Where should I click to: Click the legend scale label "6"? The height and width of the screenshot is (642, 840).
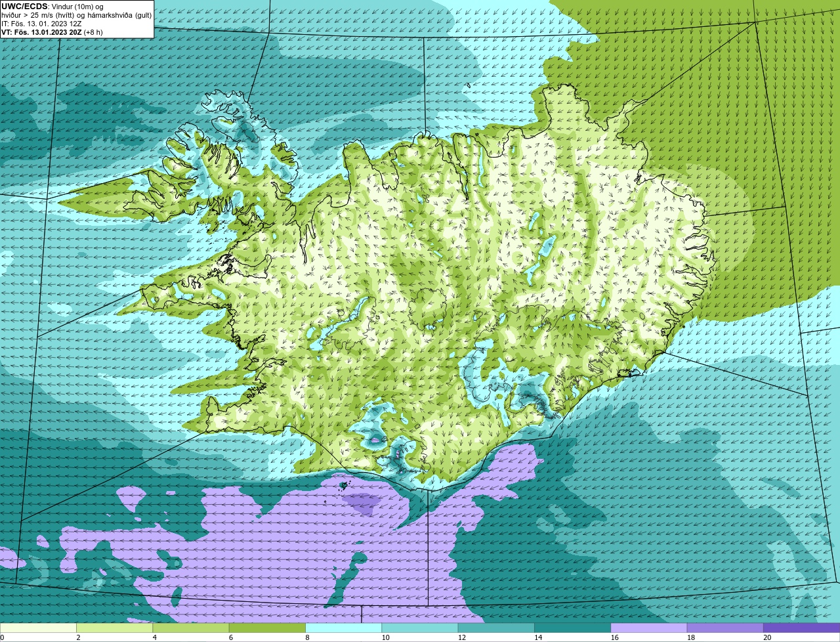pos(231,637)
